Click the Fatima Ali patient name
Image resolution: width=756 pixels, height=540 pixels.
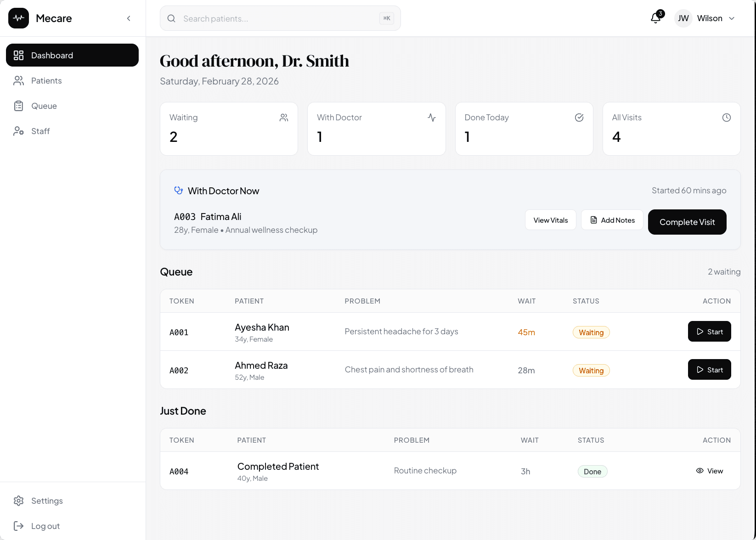coord(221,217)
